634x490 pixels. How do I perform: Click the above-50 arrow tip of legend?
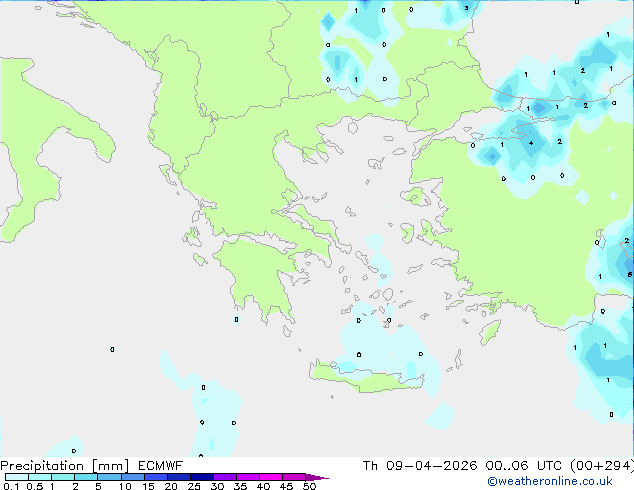(x=317, y=477)
